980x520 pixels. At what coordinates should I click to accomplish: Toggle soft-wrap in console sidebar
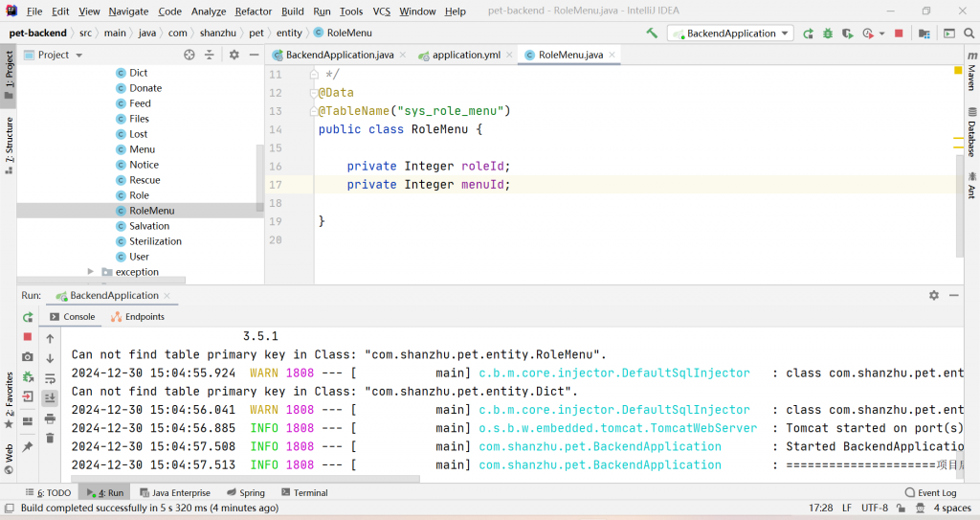pos(50,378)
